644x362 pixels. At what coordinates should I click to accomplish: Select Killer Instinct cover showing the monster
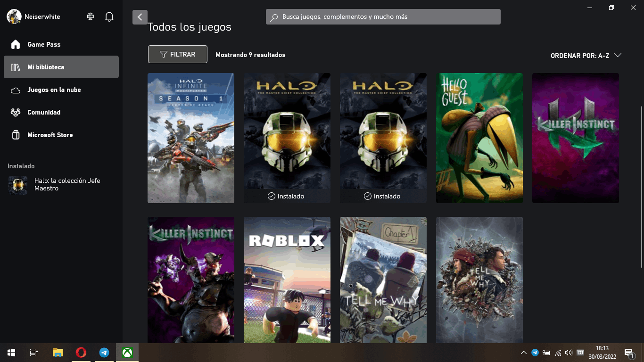click(x=191, y=280)
